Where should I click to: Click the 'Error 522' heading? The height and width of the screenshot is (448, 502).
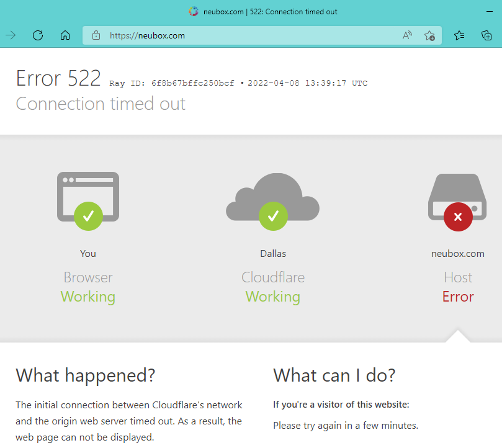(58, 78)
